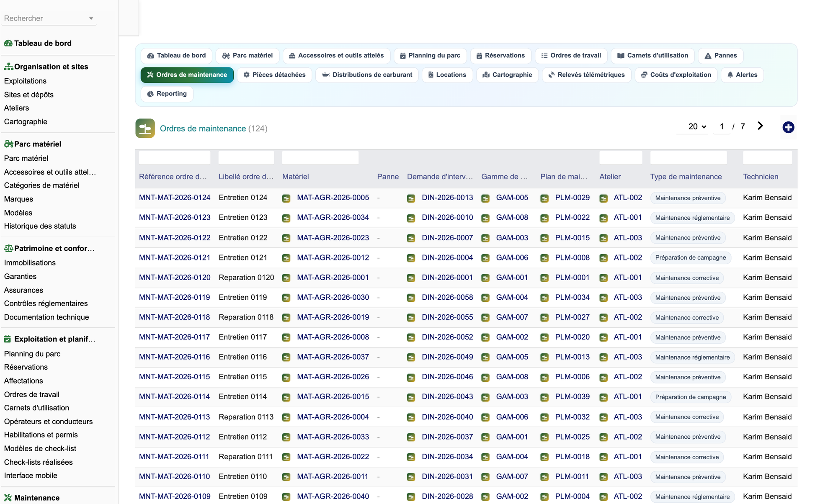Switch to Distributions de carburant tab
Image resolution: width=815 pixels, height=504 pixels.
tap(367, 75)
